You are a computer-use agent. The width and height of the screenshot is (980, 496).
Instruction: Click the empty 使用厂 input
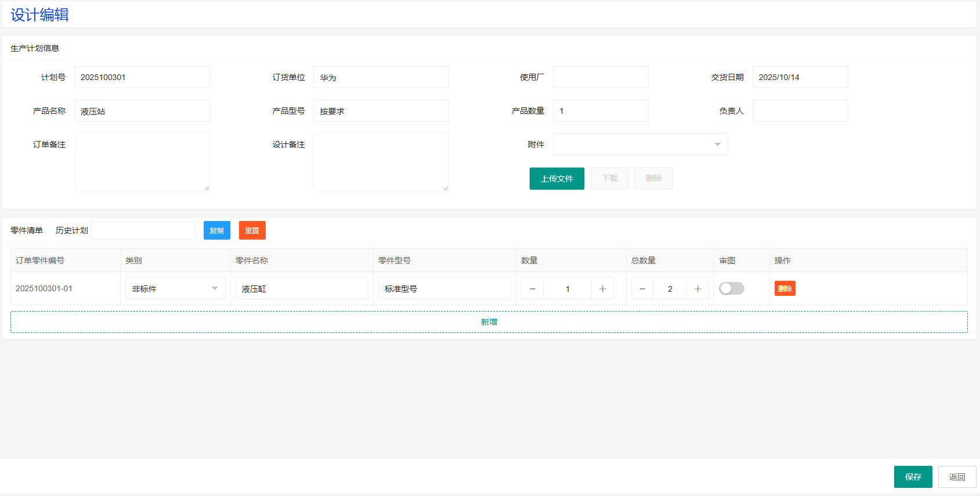click(601, 77)
